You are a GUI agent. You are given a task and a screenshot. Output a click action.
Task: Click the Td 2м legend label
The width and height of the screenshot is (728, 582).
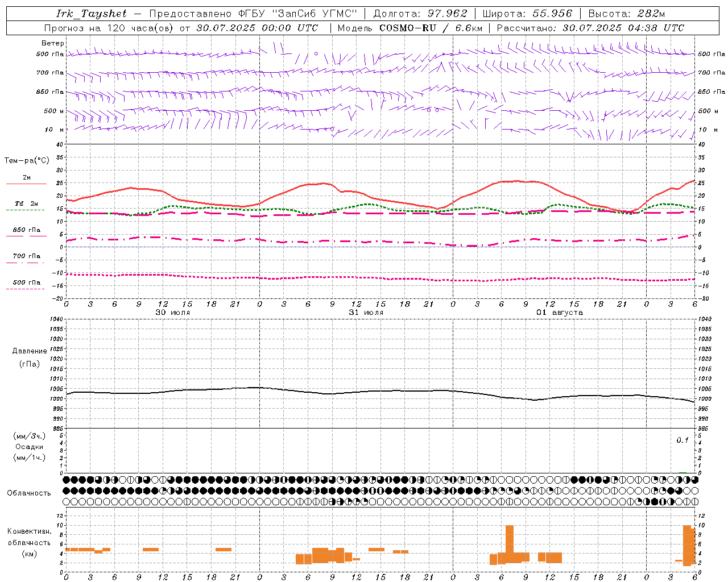pos(27,203)
